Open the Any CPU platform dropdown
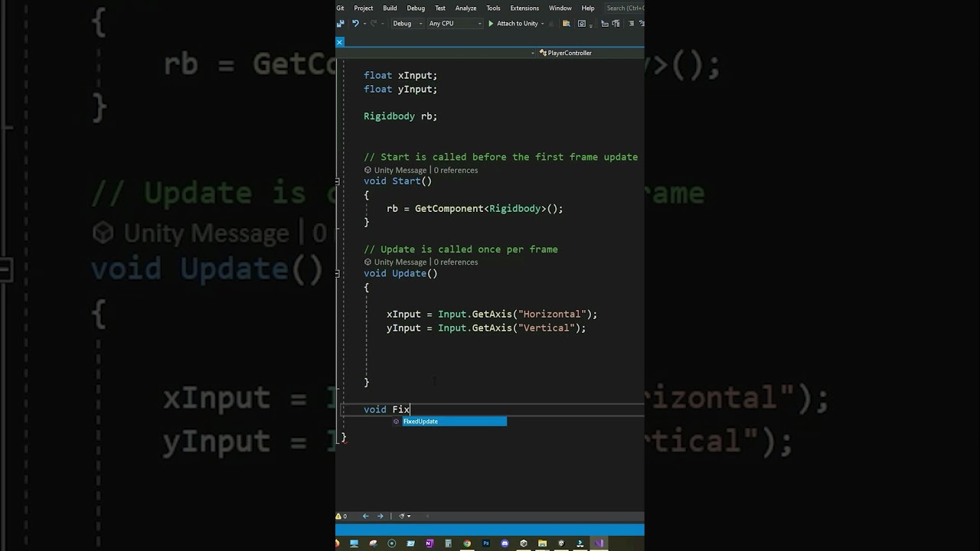 pyautogui.click(x=456, y=24)
